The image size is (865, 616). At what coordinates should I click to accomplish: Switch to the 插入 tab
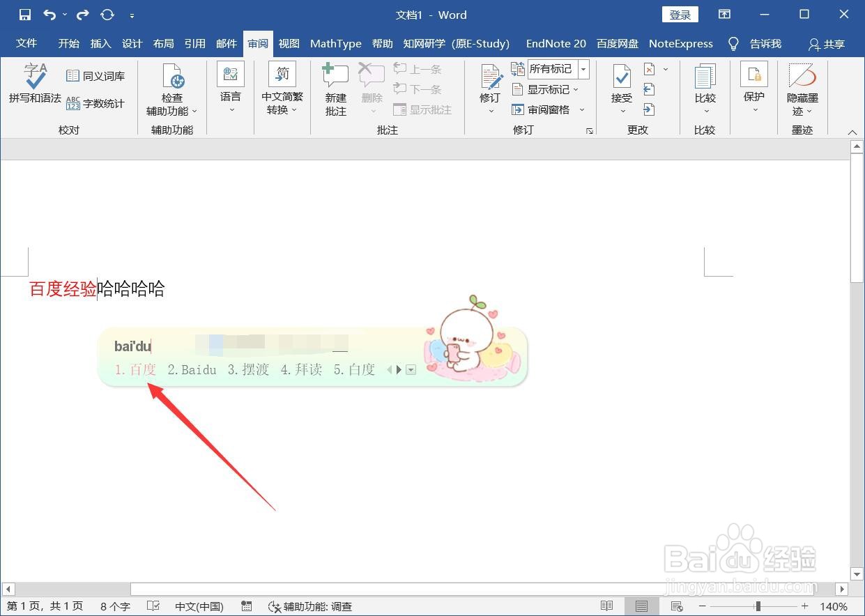coord(100,43)
